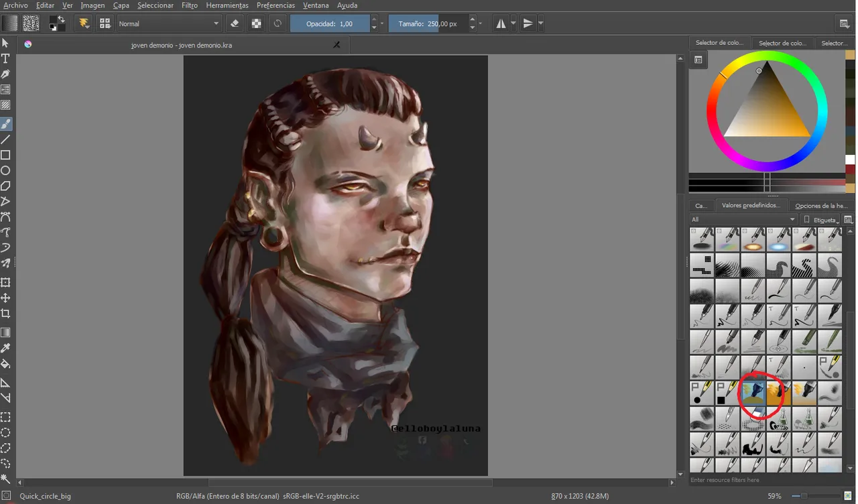Viewport: 858px width, 504px height.
Task: Toggle selection display mode in status bar
Action: pos(6,496)
